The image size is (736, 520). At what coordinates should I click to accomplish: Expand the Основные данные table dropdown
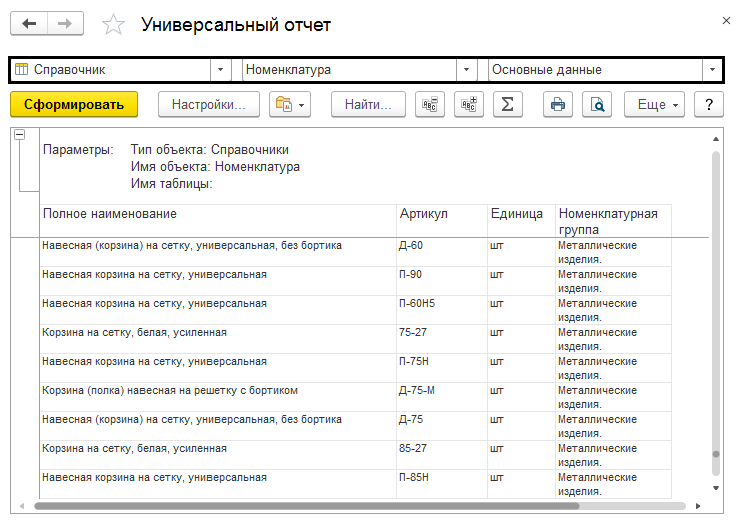click(712, 70)
